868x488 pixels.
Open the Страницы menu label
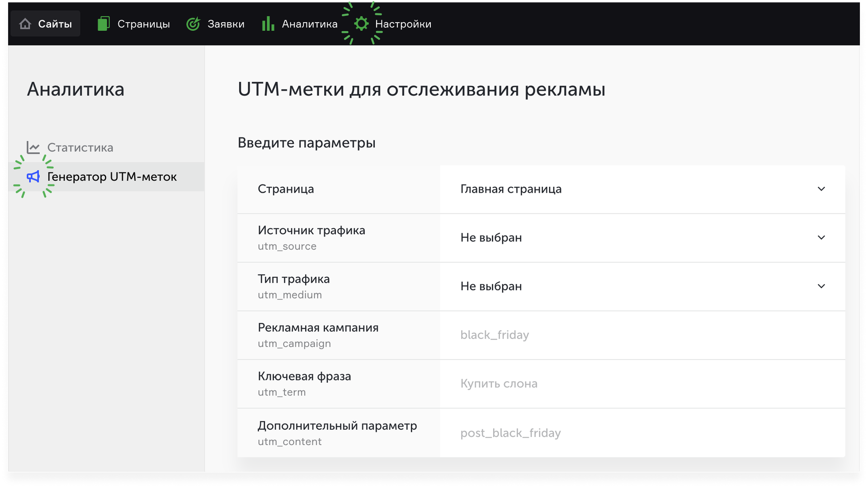coord(143,24)
